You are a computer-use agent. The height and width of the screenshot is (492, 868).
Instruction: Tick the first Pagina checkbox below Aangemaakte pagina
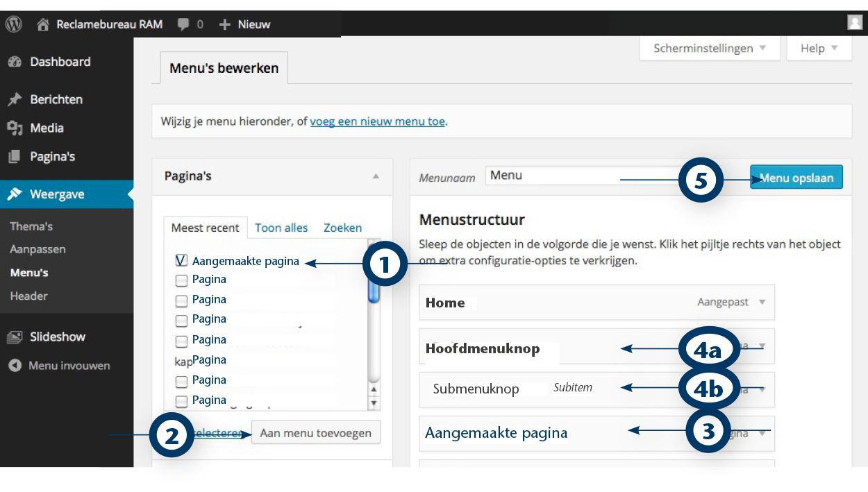click(x=181, y=280)
